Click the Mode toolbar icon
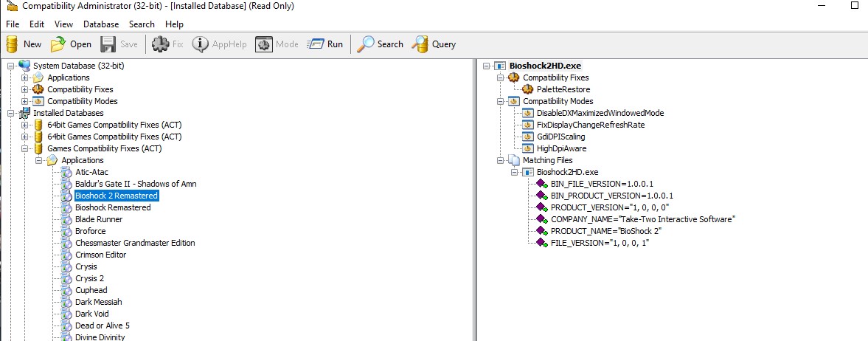 (264, 44)
